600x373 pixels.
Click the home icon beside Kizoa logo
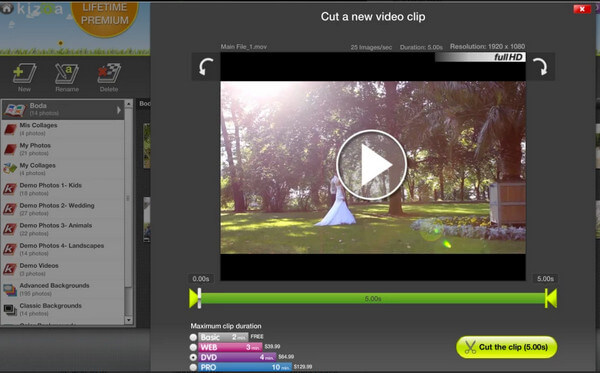(6, 8)
